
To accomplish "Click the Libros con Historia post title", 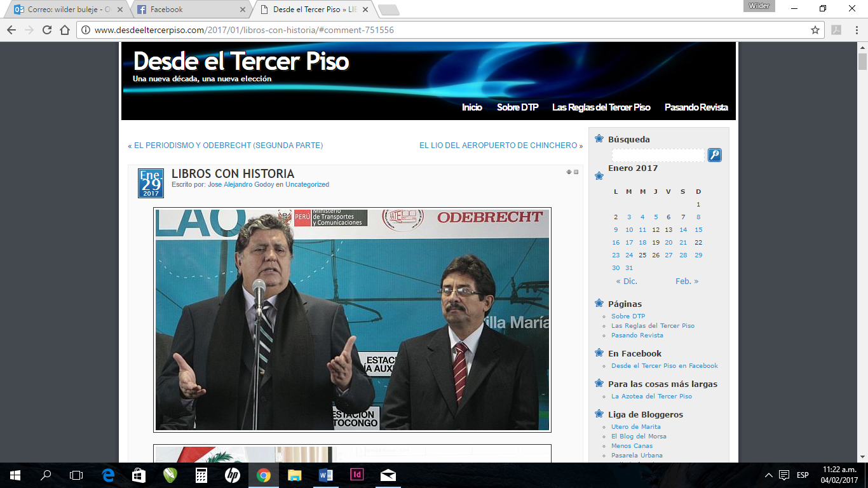I will [x=233, y=173].
